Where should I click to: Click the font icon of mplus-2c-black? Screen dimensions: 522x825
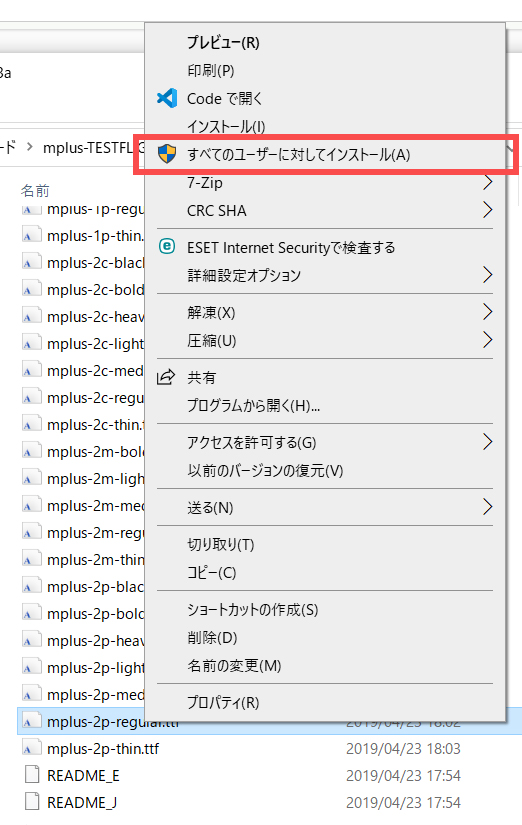tap(32, 263)
